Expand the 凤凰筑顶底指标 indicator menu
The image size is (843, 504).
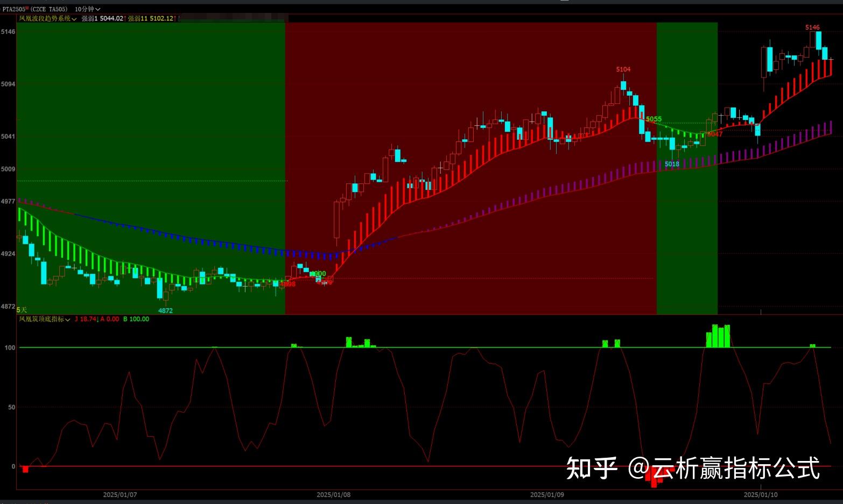[45, 319]
